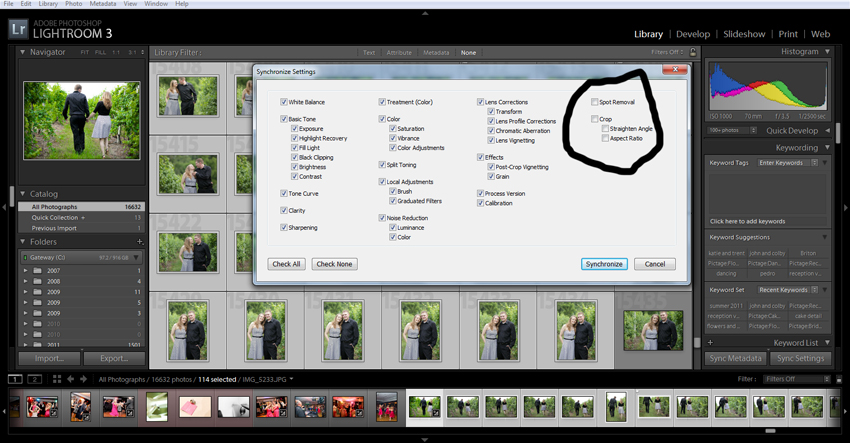The width and height of the screenshot is (850, 443).
Task: Collapse the Histogram panel
Action: click(x=827, y=52)
